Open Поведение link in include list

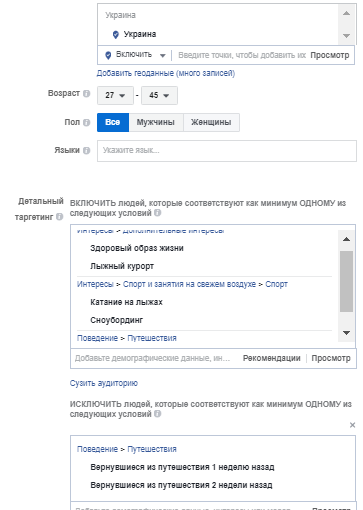(97, 338)
